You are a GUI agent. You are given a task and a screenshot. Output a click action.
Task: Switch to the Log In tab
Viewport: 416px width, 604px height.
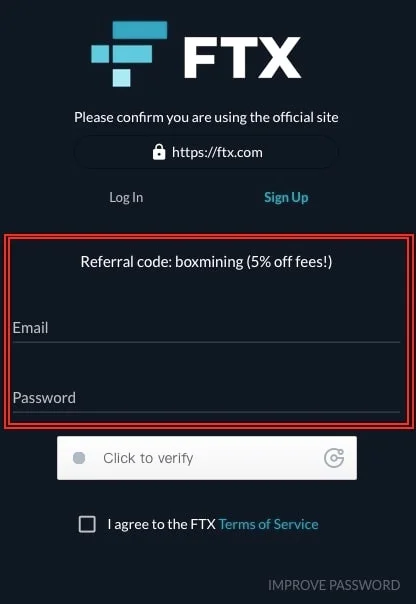(126, 197)
